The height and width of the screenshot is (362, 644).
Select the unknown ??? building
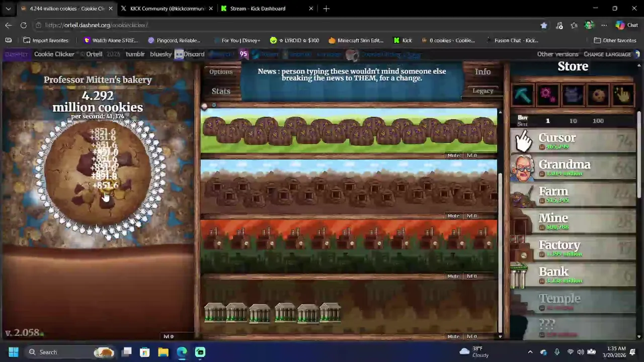pyautogui.click(x=573, y=328)
